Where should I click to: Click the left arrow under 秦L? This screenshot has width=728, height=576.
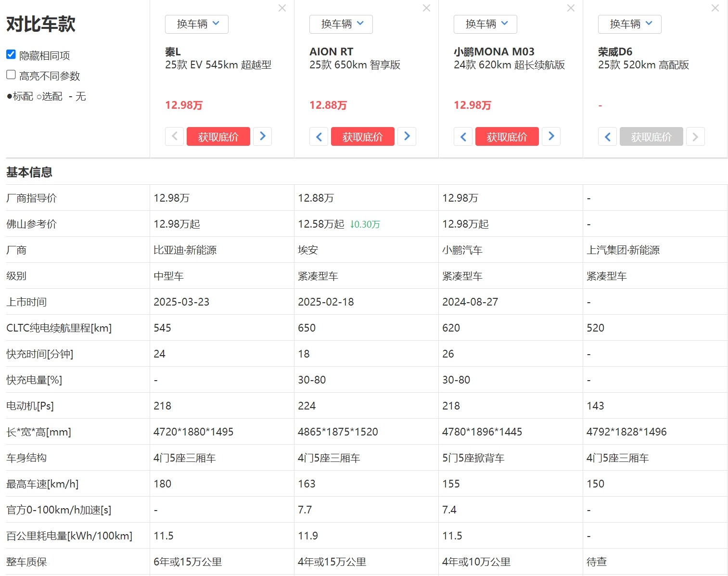(x=174, y=137)
